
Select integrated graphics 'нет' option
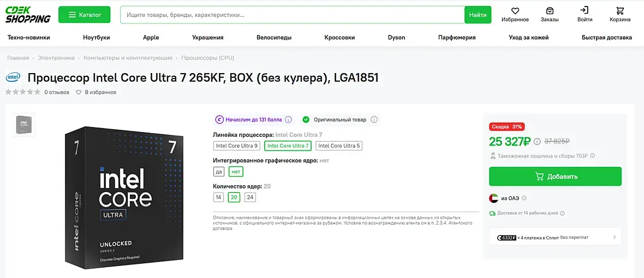tap(236, 171)
